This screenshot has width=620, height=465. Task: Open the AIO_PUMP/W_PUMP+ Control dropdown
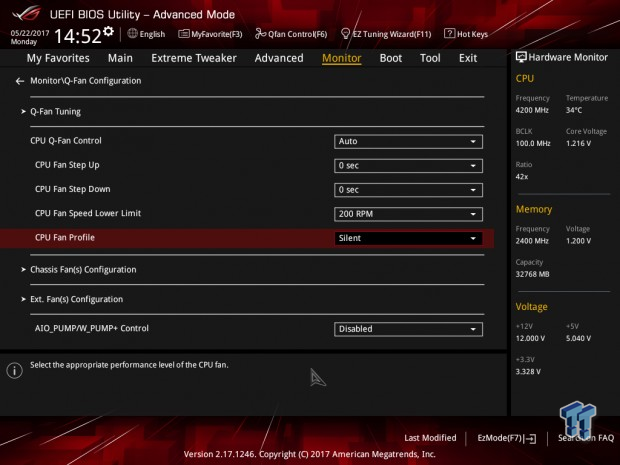point(408,329)
